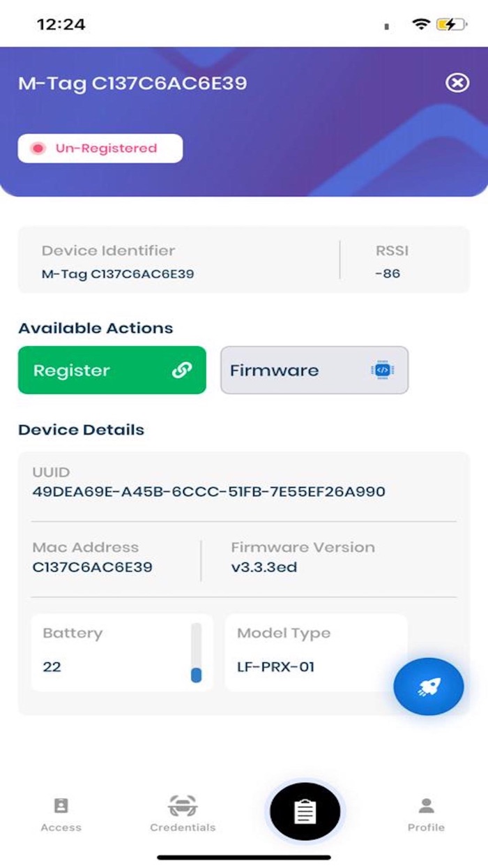Close the M-Tag device details panel

point(457,83)
